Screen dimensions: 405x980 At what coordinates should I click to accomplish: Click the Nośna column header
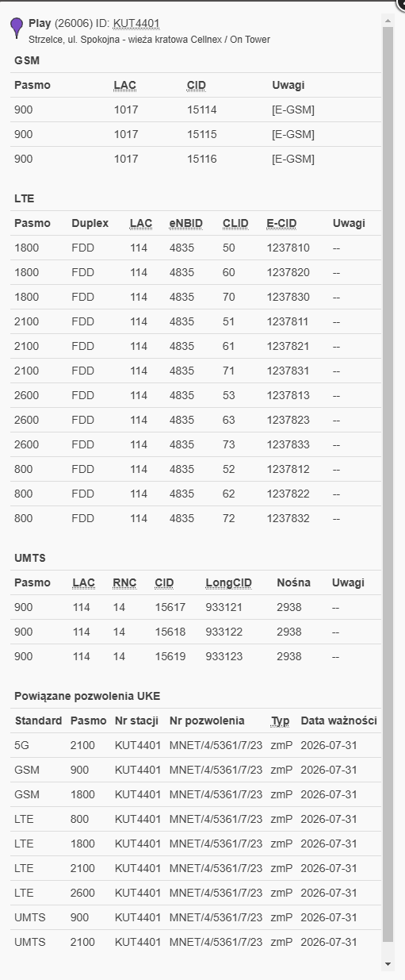(x=293, y=582)
